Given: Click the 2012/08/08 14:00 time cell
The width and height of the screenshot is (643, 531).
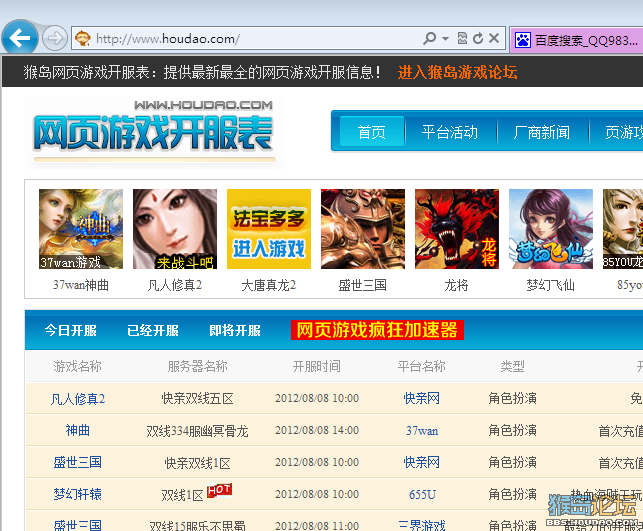Looking at the screenshot, I should (x=317, y=430).
